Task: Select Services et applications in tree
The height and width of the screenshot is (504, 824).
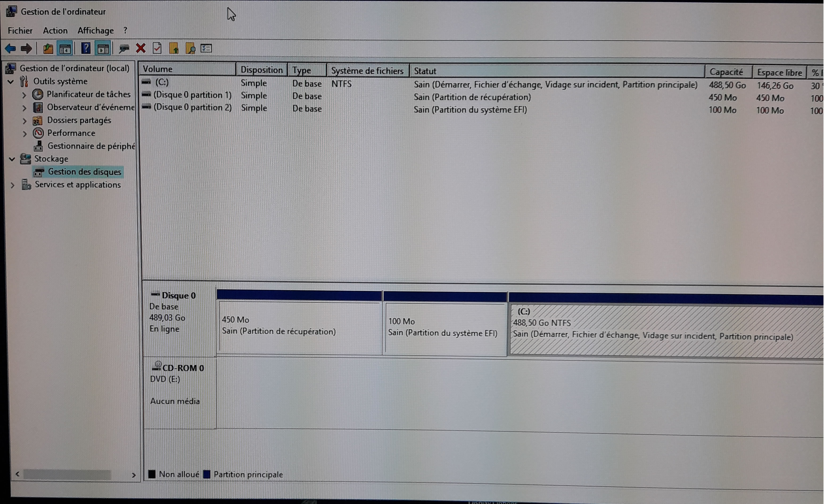Action: [78, 185]
